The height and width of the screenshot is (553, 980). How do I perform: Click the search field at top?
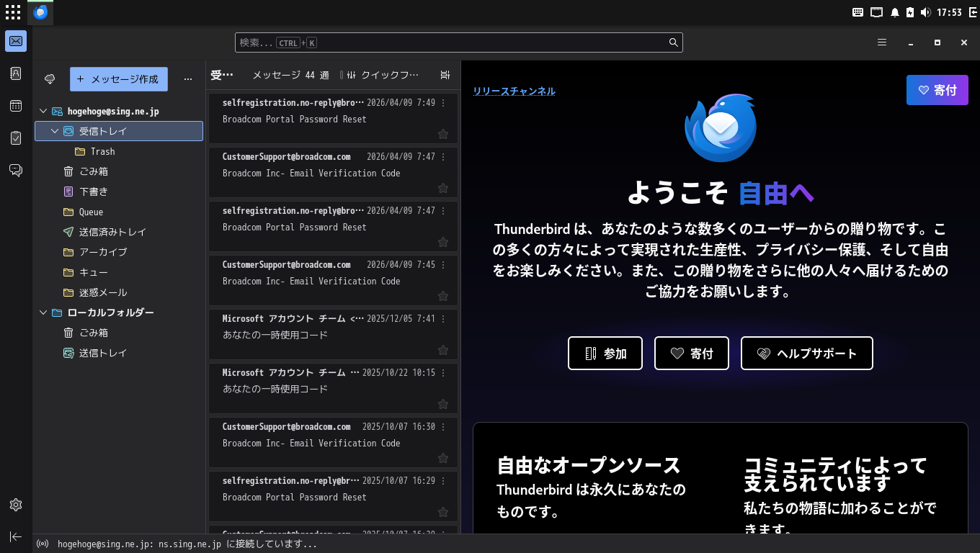[x=458, y=42]
